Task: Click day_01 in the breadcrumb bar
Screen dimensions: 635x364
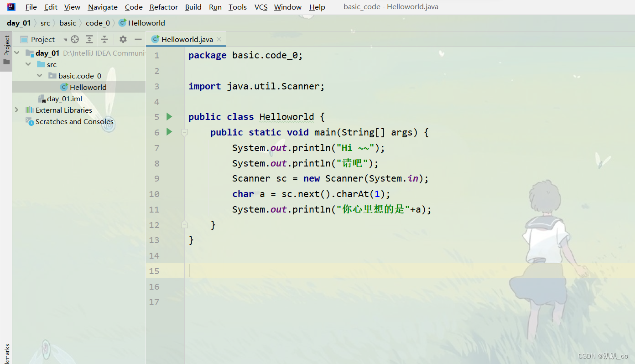Action: click(x=19, y=23)
